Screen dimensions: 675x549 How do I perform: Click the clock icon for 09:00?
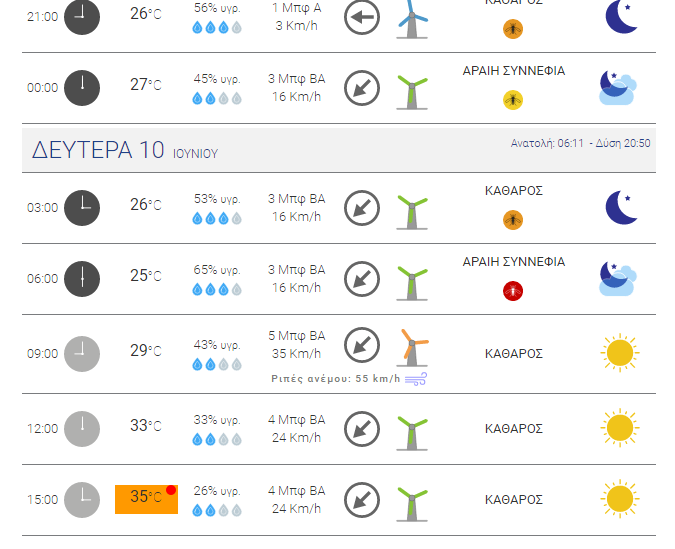click(82, 354)
